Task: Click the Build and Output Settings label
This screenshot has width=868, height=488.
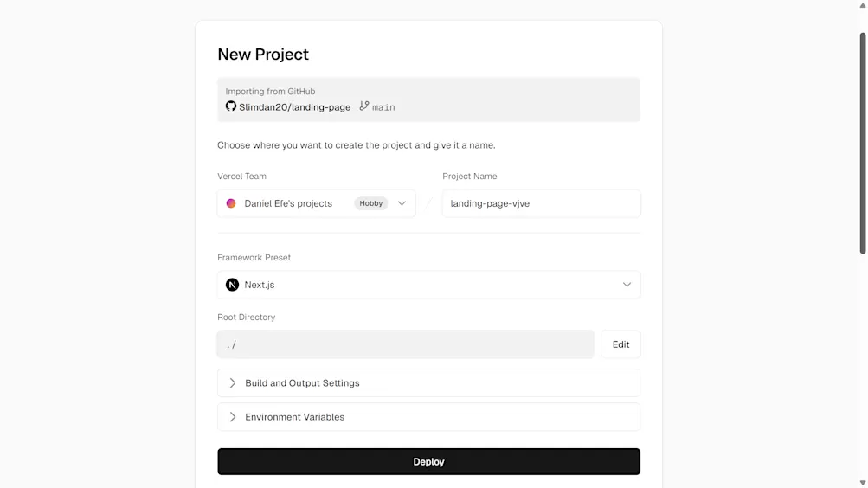Action: (302, 383)
